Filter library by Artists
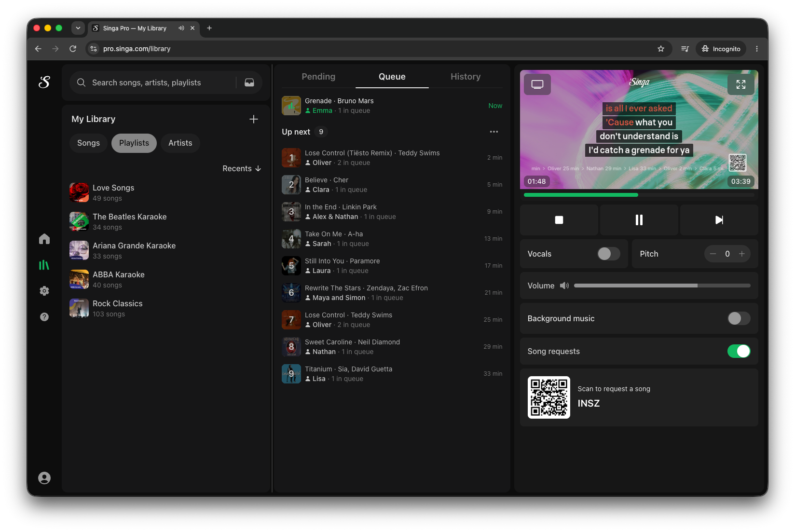The height and width of the screenshot is (532, 795). 180,143
